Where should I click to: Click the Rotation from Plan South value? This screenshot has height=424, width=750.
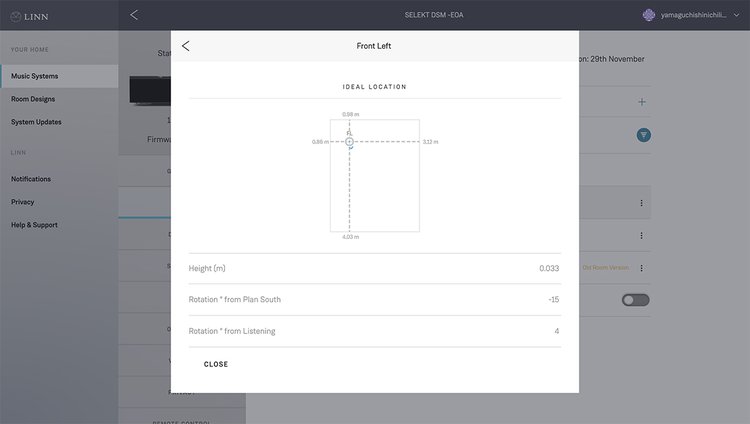pyautogui.click(x=552, y=299)
